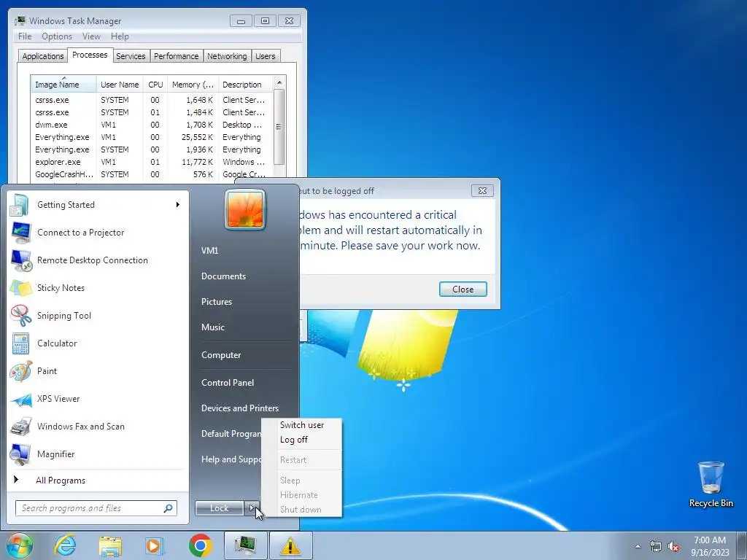The height and width of the screenshot is (560, 747).
Task: Select the GoogleCrashH... process row
Action: (x=152, y=174)
